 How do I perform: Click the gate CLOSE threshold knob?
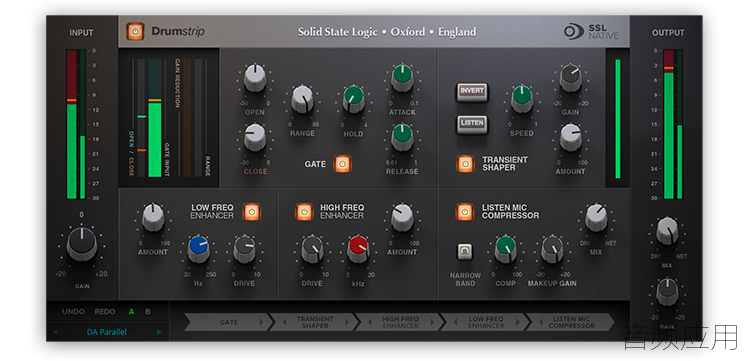(x=255, y=137)
